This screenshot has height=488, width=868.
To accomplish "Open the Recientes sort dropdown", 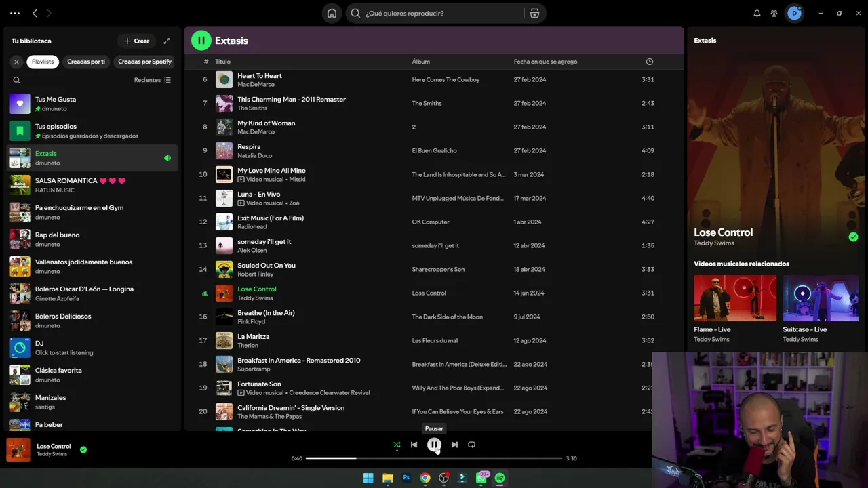I will pyautogui.click(x=153, y=80).
